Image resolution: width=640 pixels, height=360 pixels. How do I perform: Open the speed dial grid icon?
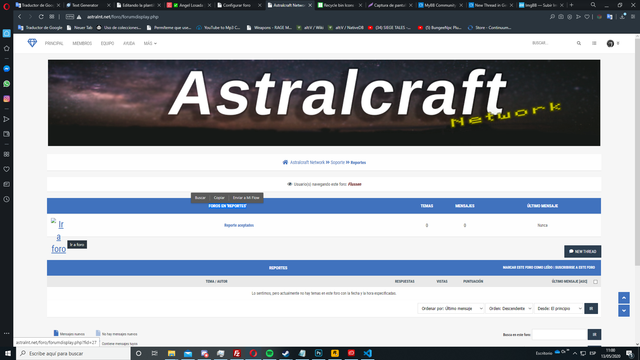[x=52, y=17]
